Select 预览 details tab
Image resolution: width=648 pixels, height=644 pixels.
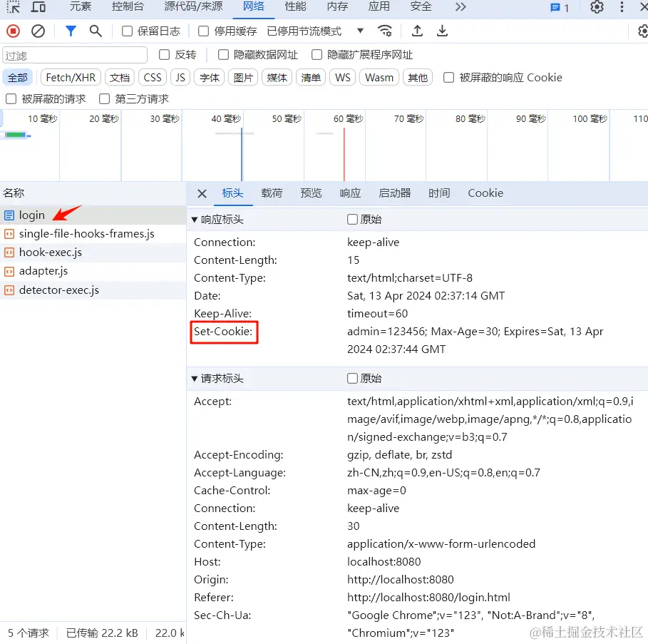click(311, 193)
